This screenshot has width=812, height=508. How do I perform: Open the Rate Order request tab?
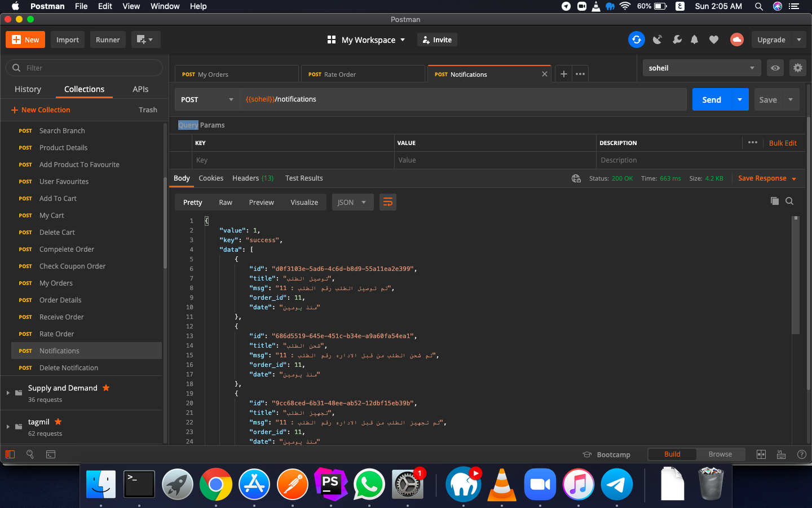click(x=363, y=74)
